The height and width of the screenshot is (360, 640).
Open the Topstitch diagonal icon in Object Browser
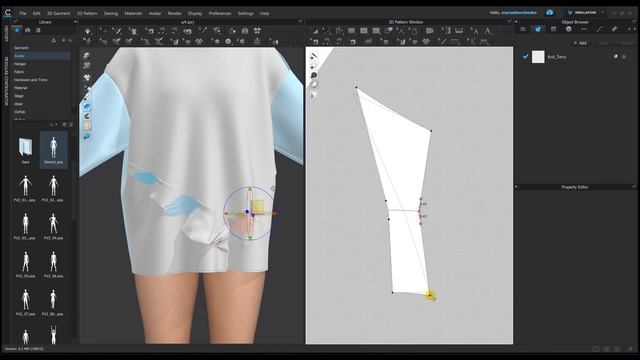tap(599, 29)
